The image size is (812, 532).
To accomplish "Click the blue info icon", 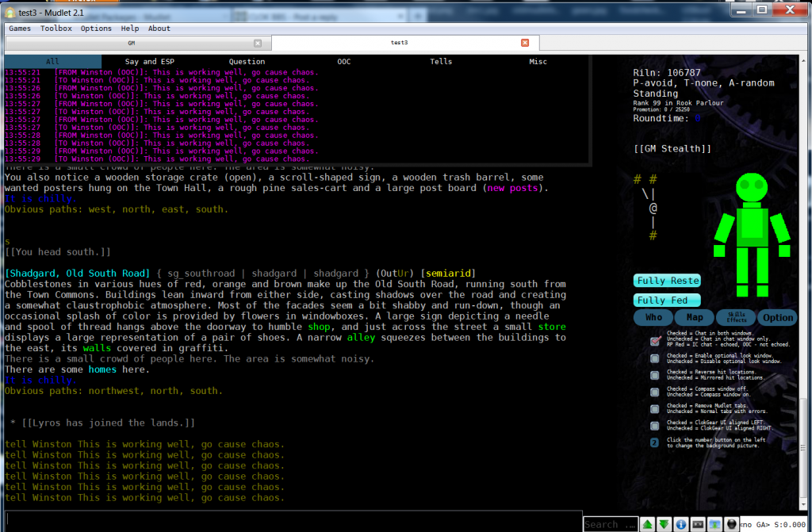I will pyautogui.click(x=680, y=525).
